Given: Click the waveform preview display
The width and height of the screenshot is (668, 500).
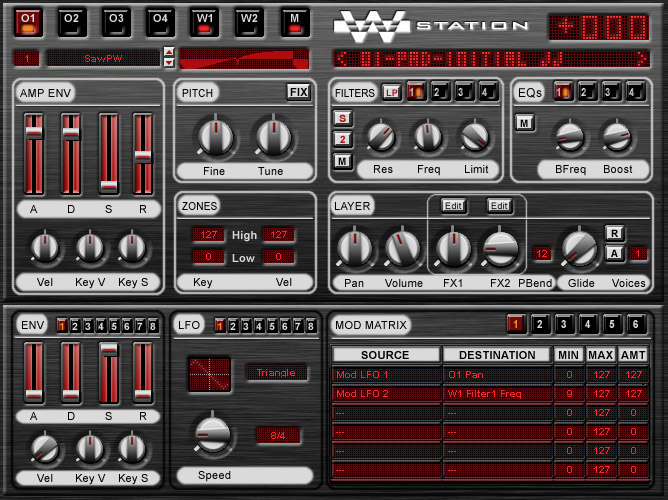Looking at the screenshot, I should click(245, 58).
